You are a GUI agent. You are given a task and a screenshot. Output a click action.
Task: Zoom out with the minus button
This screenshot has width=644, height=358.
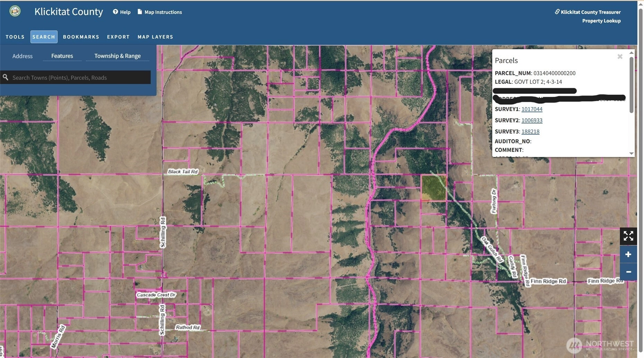[628, 272]
